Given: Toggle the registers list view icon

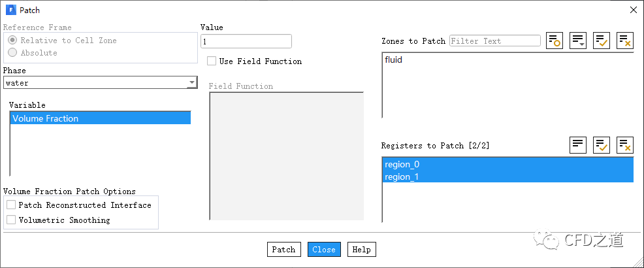Looking at the screenshot, I should coord(578,145).
